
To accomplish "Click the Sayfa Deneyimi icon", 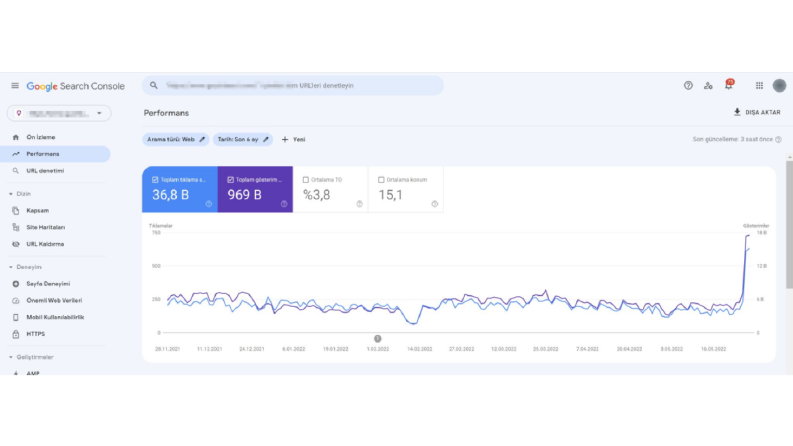I will (x=16, y=284).
